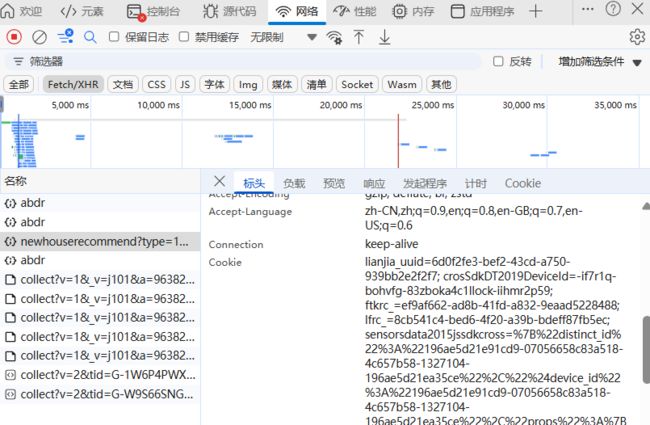Open the 应用程序 tab
Image resolution: width=650 pixels, height=425 pixels.
483,11
